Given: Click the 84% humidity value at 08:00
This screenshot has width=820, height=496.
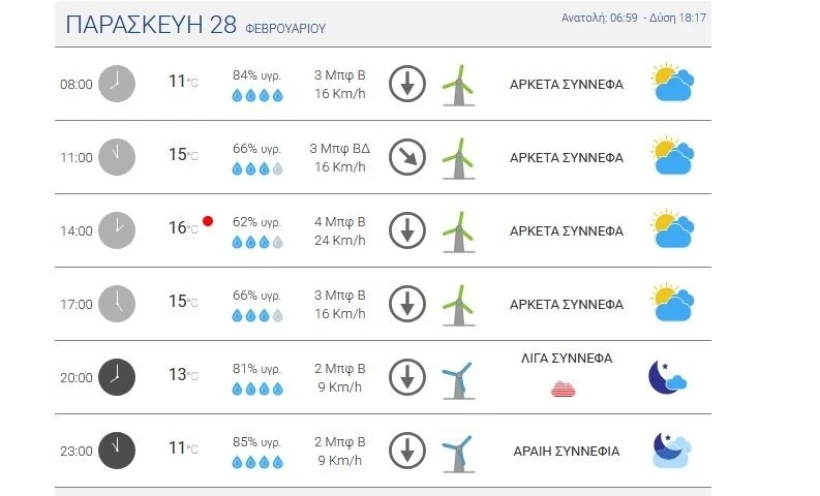Looking at the screenshot, I should coord(257,75).
